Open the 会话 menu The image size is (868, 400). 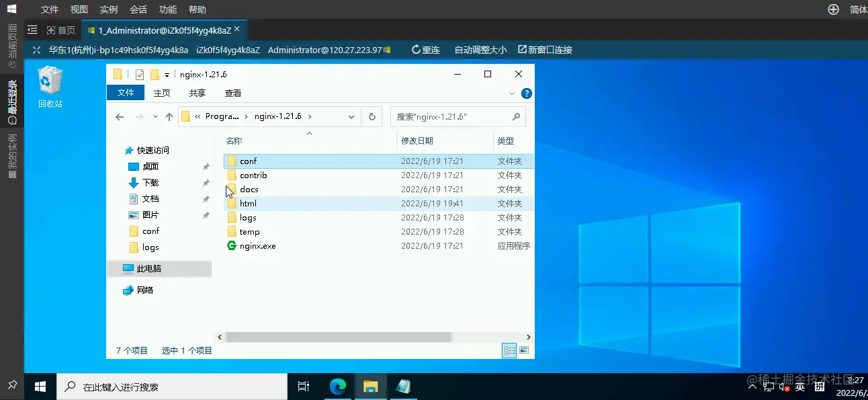[138, 9]
